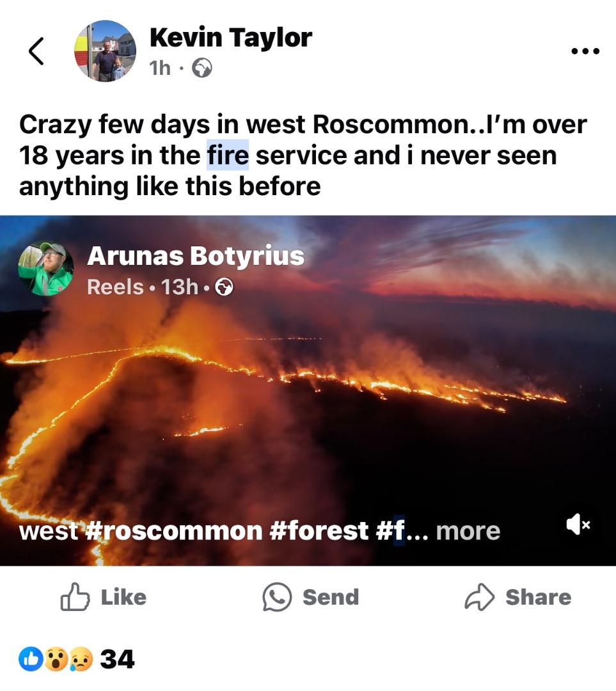Send the post via WhatsApp icon
616x691 pixels.
click(310, 597)
